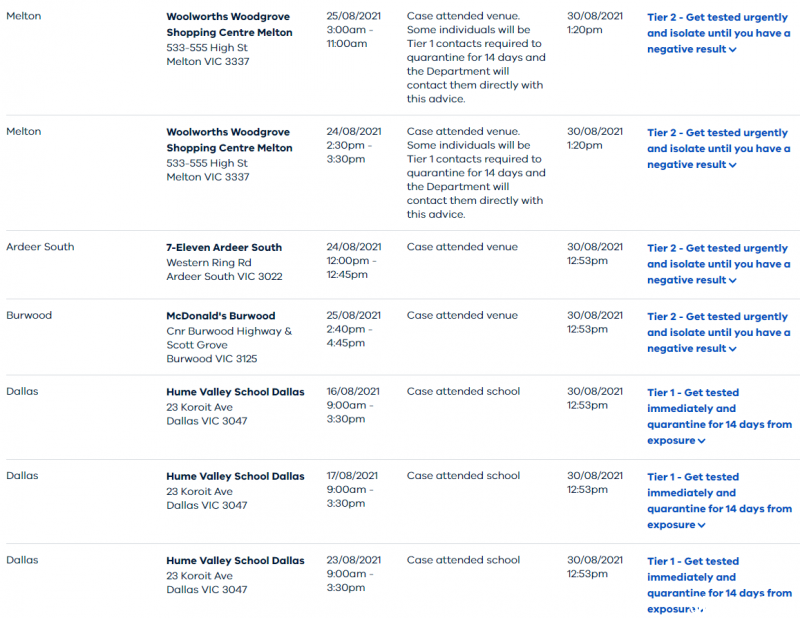Expand Tier 1 advice for Hume Valley School 16/08/2021

719,416
